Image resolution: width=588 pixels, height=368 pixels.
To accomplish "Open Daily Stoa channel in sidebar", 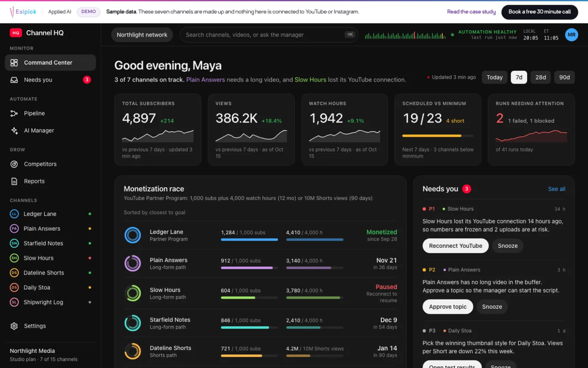I will click(50, 288).
